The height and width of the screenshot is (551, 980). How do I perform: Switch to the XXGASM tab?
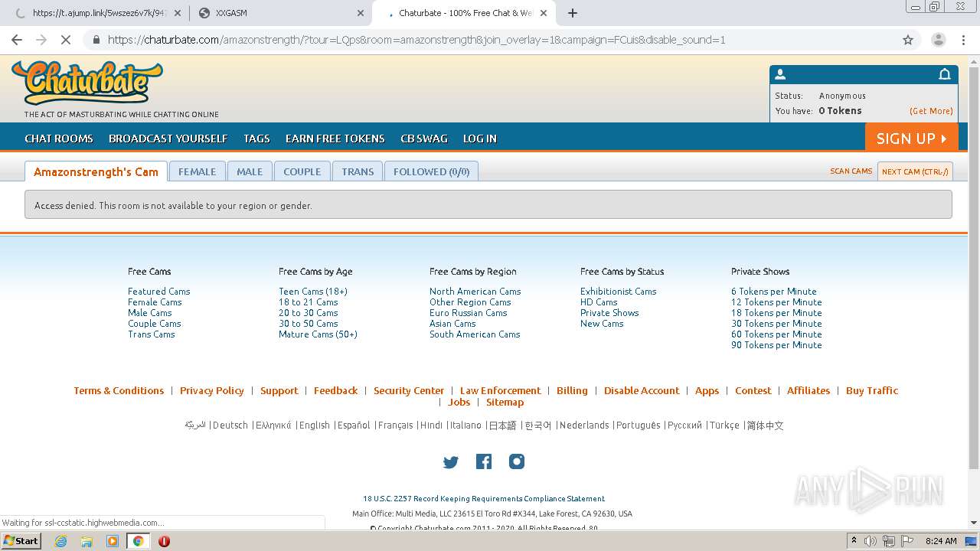point(281,13)
